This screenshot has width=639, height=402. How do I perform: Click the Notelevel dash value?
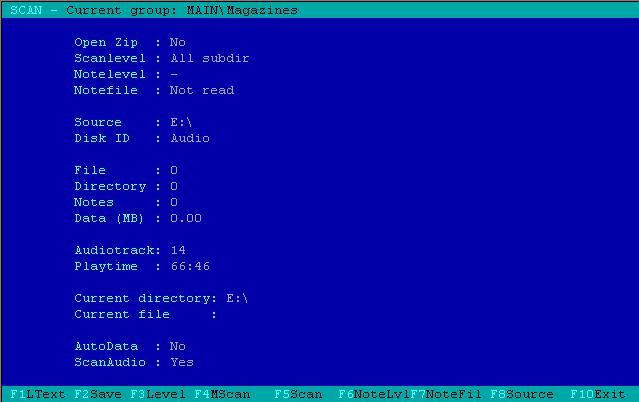(x=174, y=75)
